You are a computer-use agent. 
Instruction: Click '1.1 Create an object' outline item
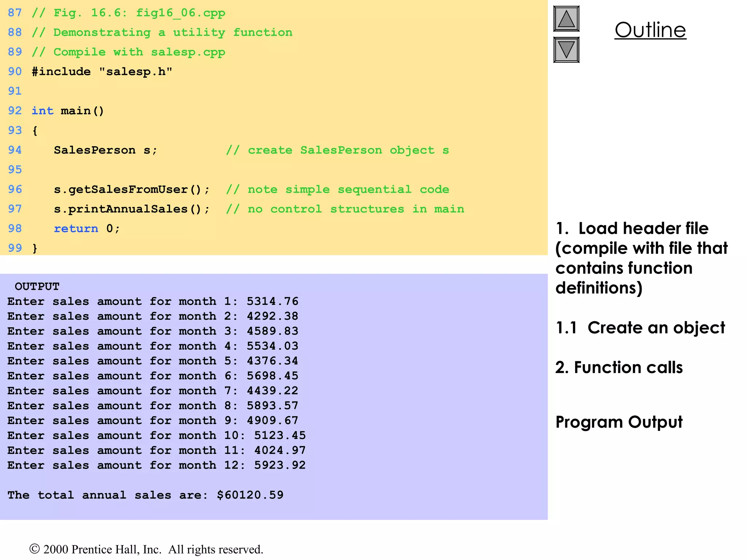(640, 328)
